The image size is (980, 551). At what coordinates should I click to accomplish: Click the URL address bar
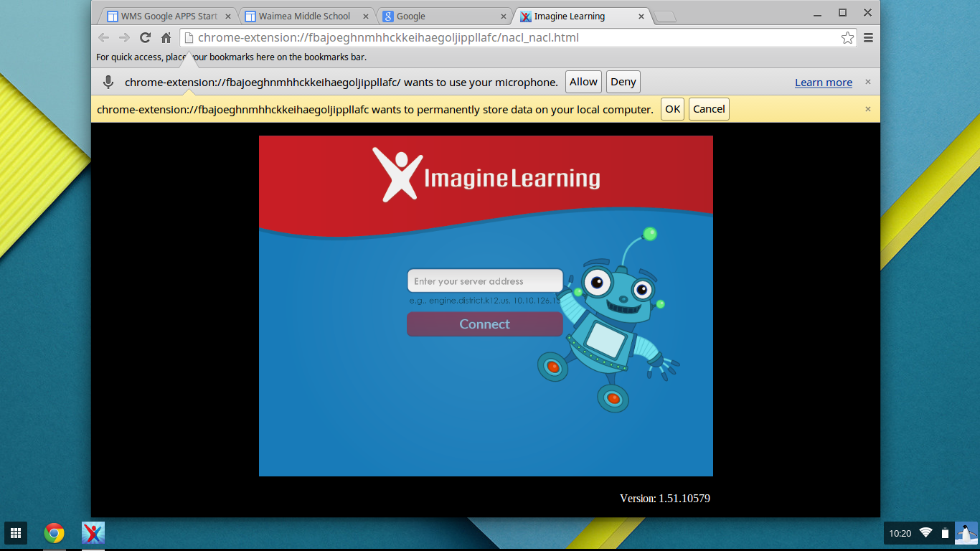[x=518, y=38]
